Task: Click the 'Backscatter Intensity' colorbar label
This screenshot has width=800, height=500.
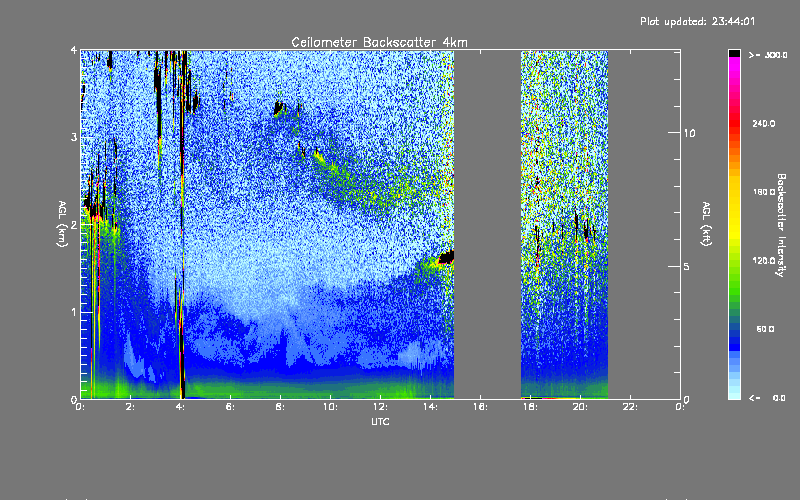Action: point(781,225)
